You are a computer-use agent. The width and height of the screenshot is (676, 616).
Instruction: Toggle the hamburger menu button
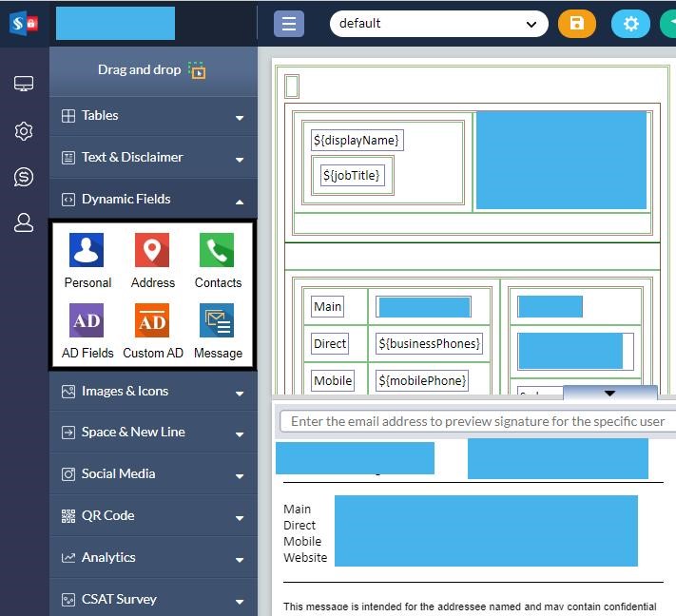pos(289,24)
